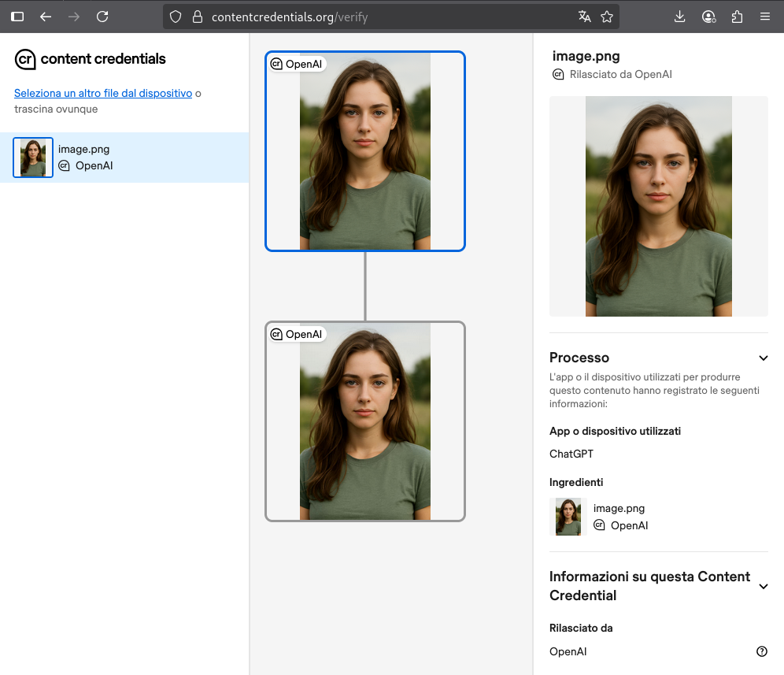Viewport: 784px width, 675px height.
Task: Click the help icon beside OpenAI
Action: [x=761, y=651]
